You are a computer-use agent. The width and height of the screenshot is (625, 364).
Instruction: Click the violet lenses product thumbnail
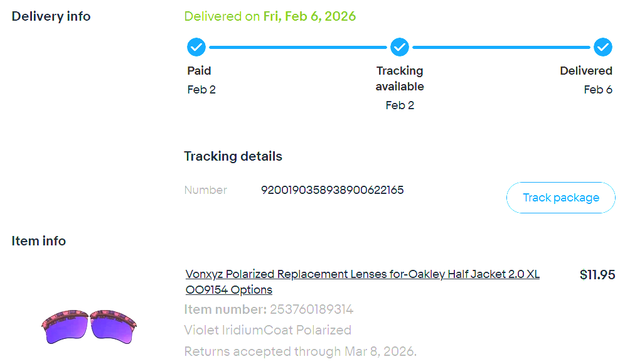coord(89,326)
